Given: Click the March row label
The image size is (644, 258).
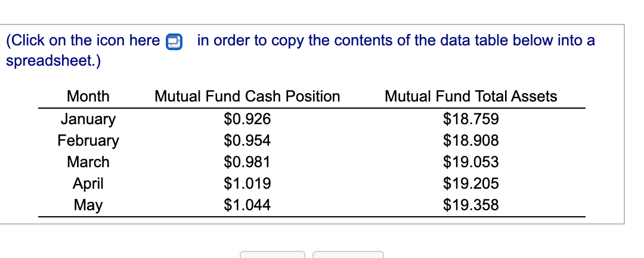Looking at the screenshot, I should (x=88, y=162).
